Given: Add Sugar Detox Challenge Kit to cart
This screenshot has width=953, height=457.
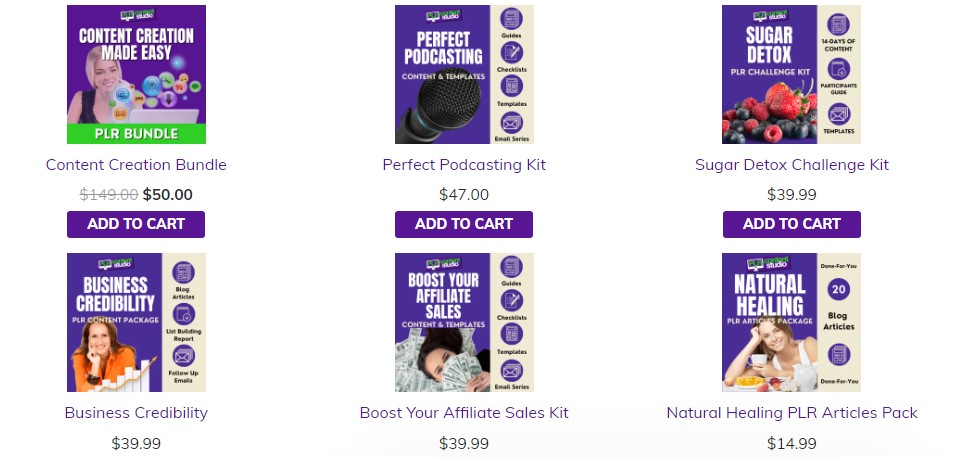Looking at the screenshot, I should (x=792, y=224).
